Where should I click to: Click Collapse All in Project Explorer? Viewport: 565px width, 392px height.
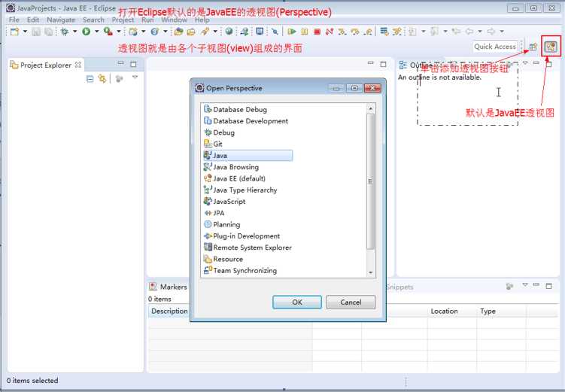coord(90,78)
